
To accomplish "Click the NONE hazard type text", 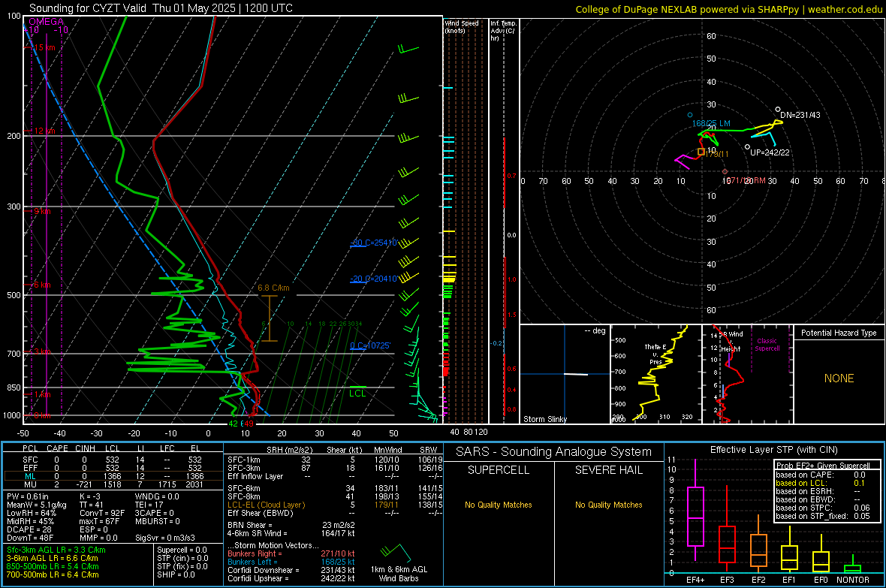I will pyautogui.click(x=839, y=378).
